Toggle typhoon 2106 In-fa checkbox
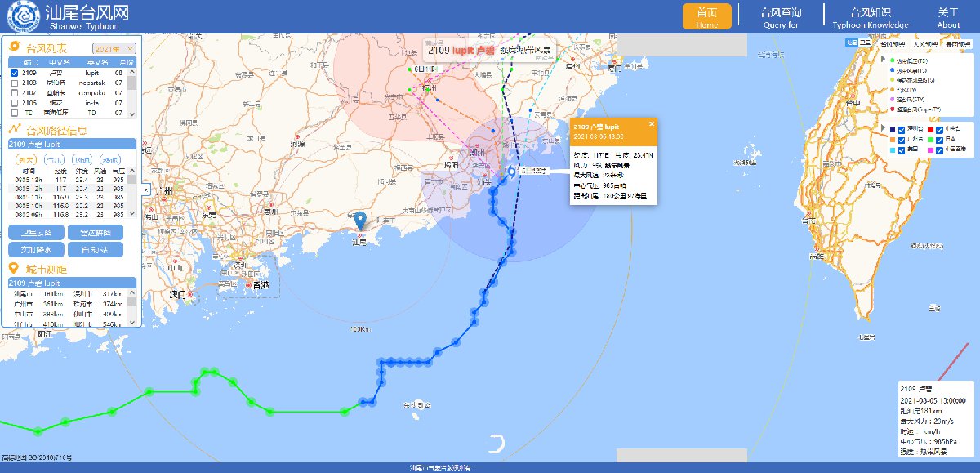The image size is (980, 473). tap(14, 103)
